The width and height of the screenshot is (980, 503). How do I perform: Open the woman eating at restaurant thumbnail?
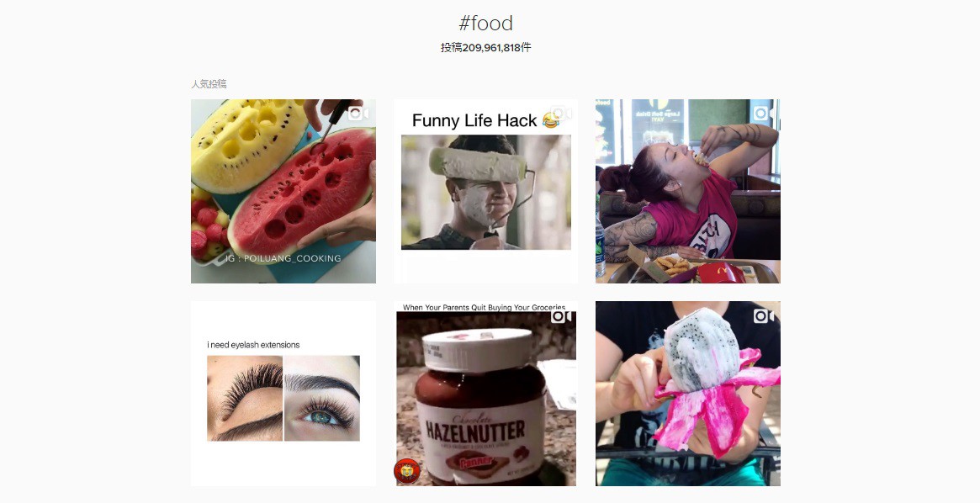[x=688, y=191]
